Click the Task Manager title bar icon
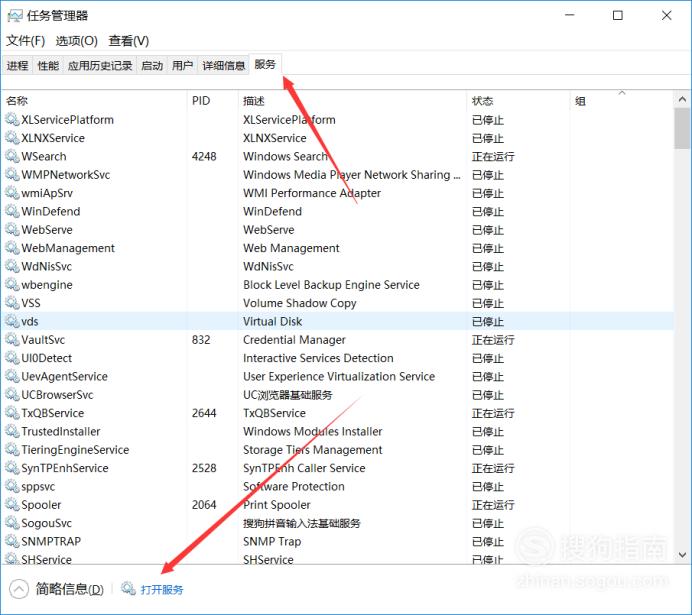Viewport: 692px width, 615px height. click(x=15, y=16)
